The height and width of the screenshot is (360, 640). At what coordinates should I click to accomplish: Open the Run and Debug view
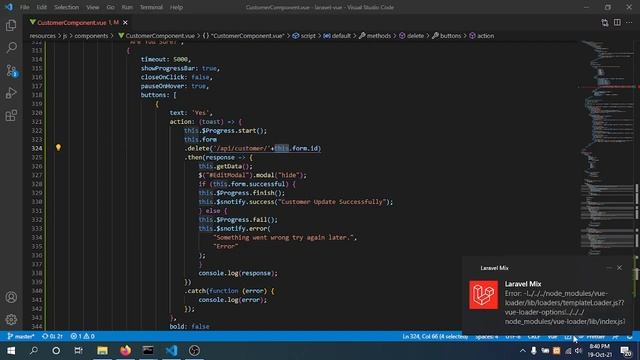tap(11, 93)
